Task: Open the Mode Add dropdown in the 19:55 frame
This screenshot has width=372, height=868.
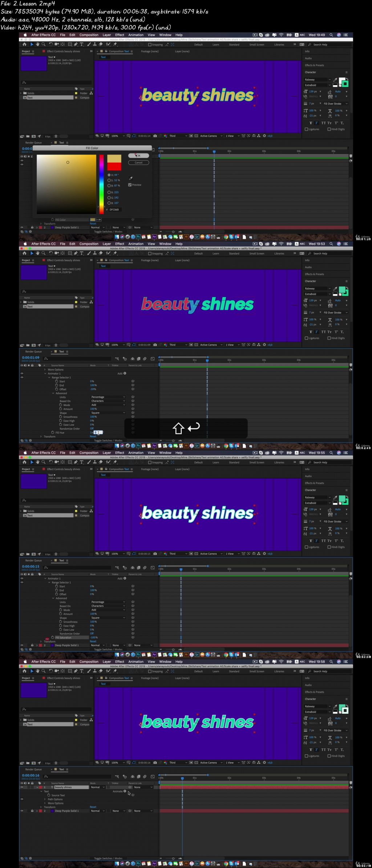Action: coord(108,610)
